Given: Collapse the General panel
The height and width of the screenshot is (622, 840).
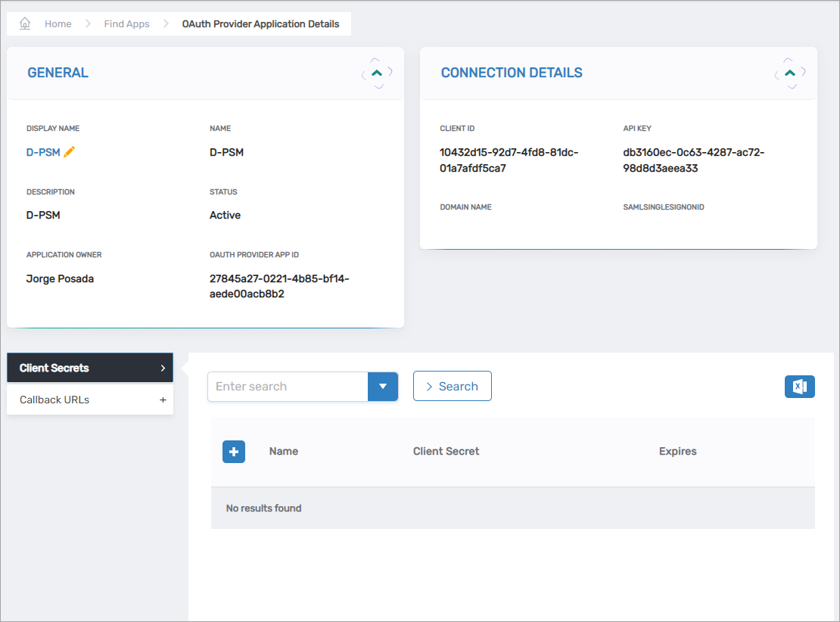Looking at the screenshot, I should [377, 73].
